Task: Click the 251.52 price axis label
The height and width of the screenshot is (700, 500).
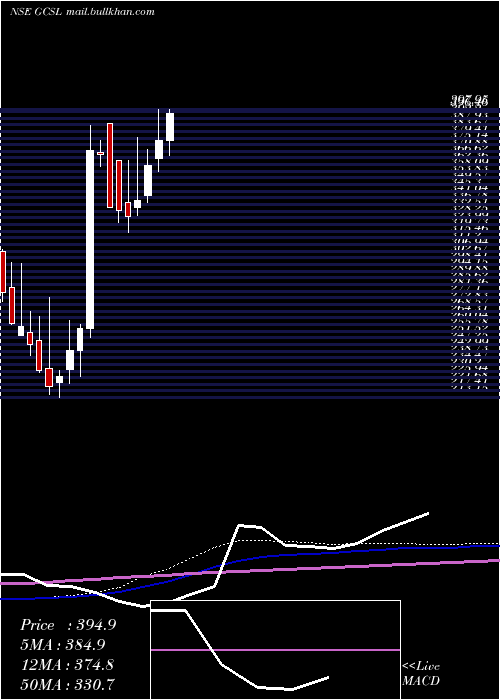Action: tap(470, 327)
